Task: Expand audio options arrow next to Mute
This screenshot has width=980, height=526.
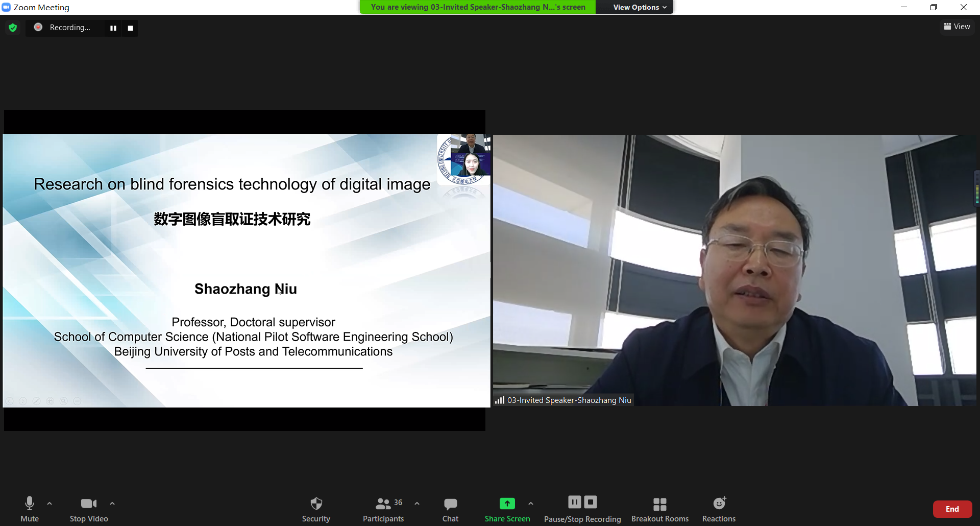Action: (x=50, y=504)
